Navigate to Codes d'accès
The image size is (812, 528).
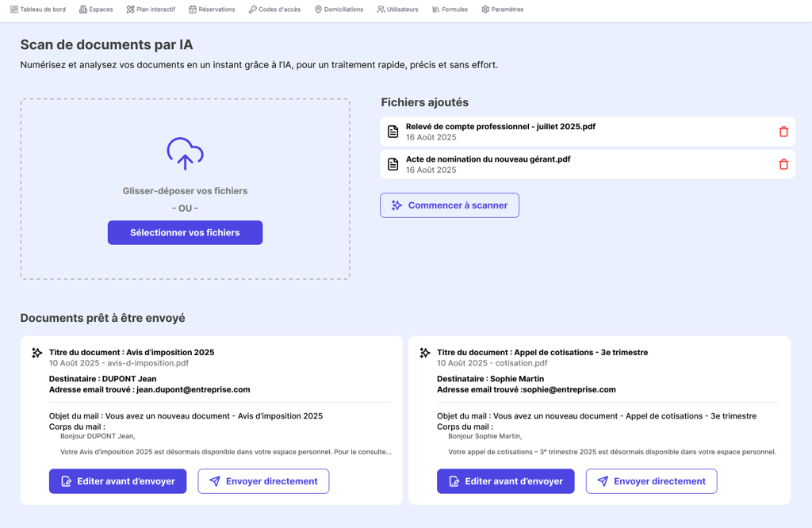pos(274,10)
